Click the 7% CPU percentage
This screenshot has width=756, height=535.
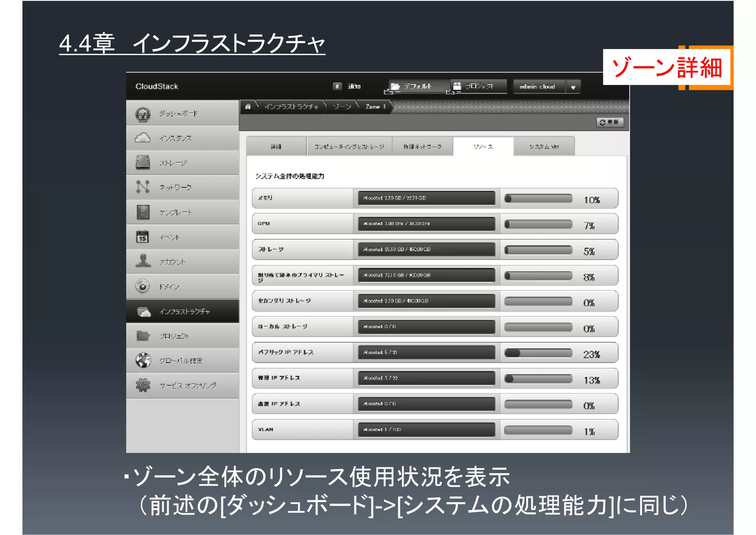589,225
